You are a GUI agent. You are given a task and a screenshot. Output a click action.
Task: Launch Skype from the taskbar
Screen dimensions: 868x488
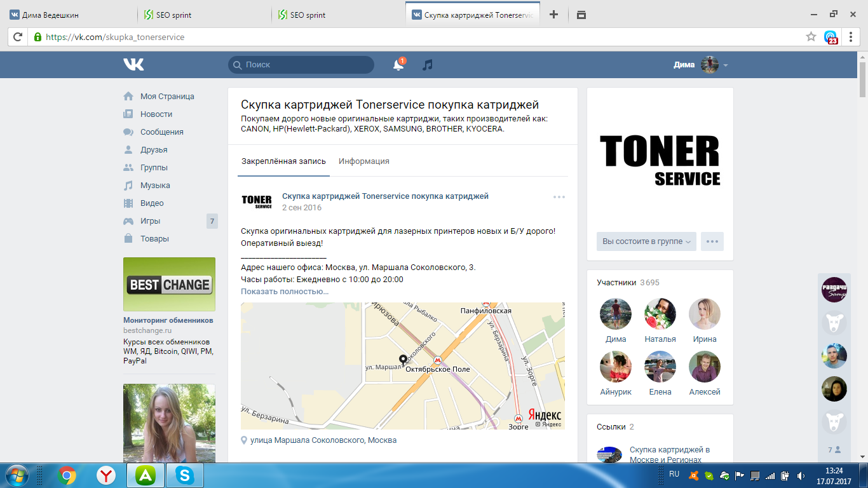[185, 475]
